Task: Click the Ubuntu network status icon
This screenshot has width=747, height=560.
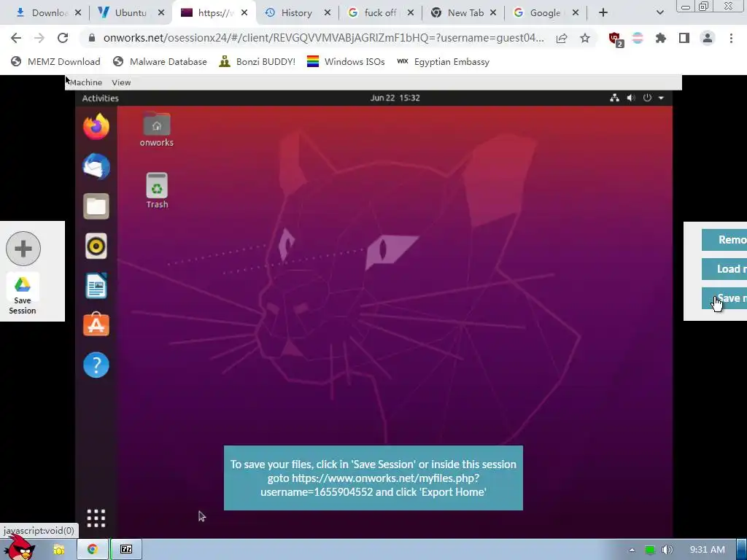Action: (614, 98)
